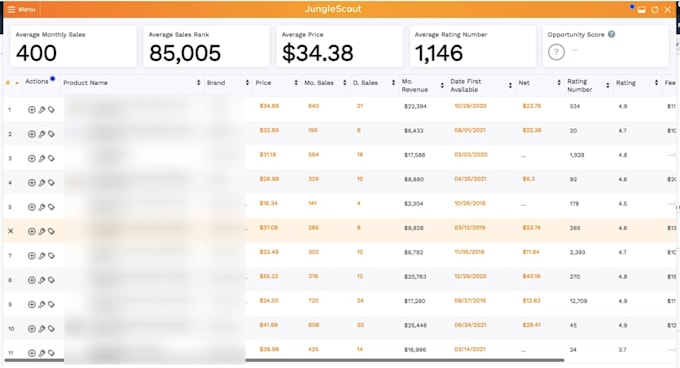This screenshot has height=368, width=680.
Task: Click the pin icon in row 10
Action: click(42, 329)
